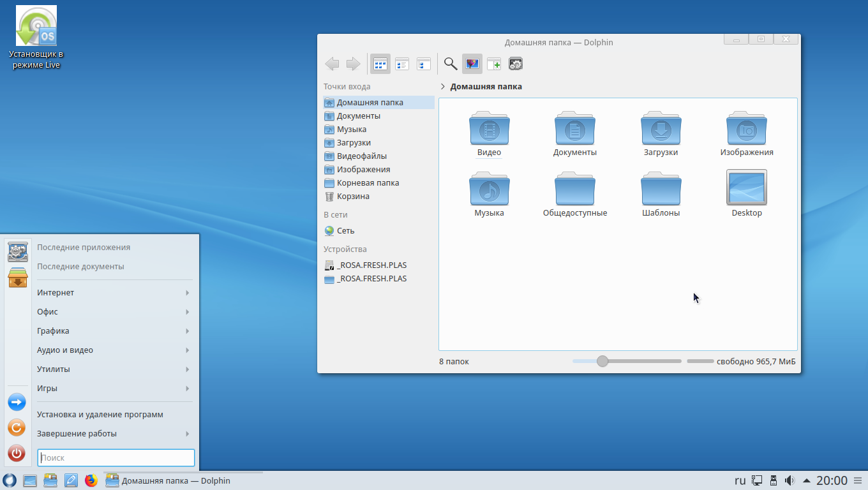Image resolution: width=868 pixels, height=490 pixels.
Task: Switch keyboard layout via the ru indicator
Action: click(740, 480)
